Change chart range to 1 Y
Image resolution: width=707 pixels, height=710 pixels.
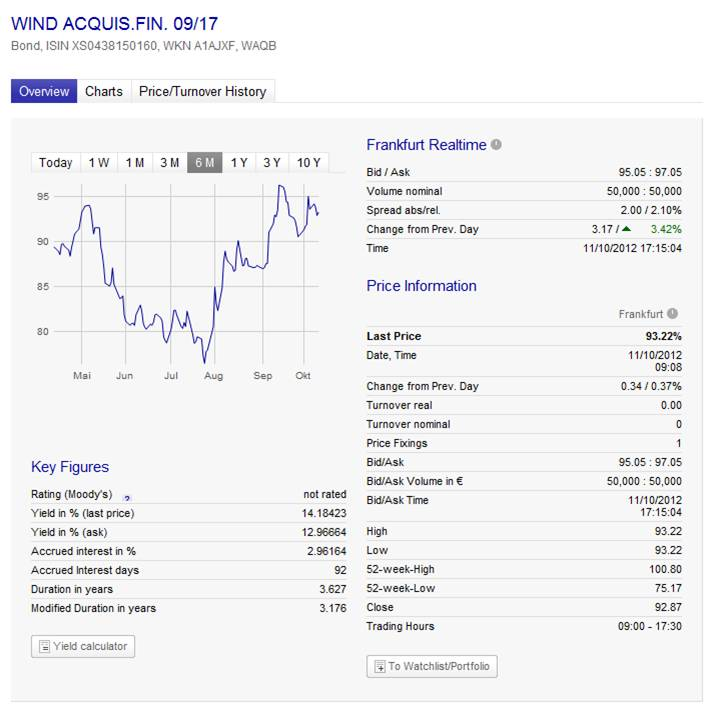click(239, 163)
